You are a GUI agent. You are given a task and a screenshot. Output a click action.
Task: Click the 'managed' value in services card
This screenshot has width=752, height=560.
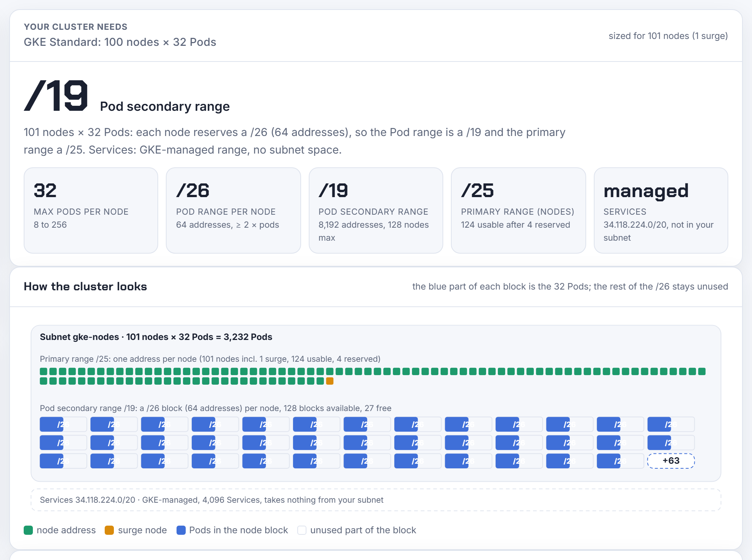(x=646, y=191)
